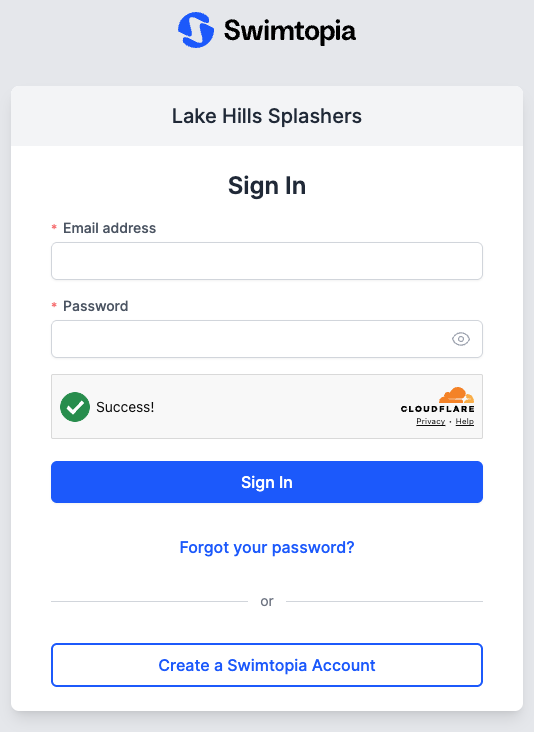The width and height of the screenshot is (534, 732).
Task: Focus the Email address input field
Action: (267, 261)
